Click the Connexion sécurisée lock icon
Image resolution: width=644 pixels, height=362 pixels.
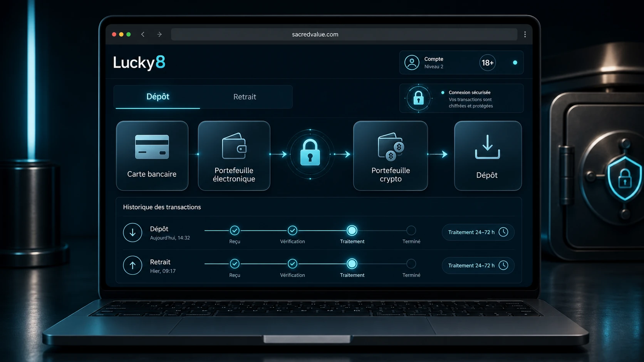click(x=418, y=98)
